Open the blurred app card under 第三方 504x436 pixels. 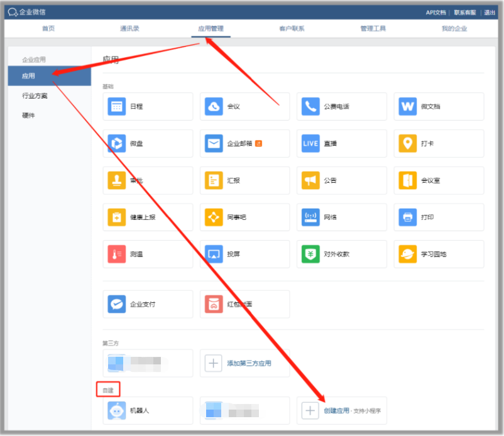pyautogui.click(x=148, y=363)
